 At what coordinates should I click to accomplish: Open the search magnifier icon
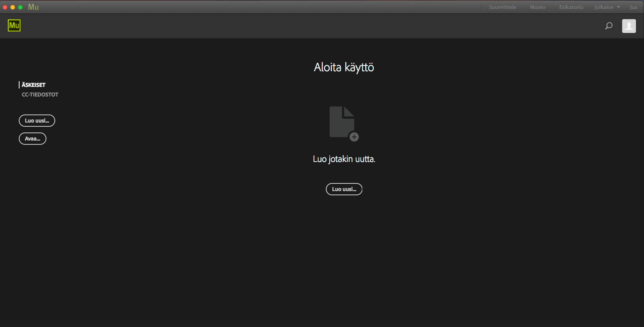point(609,26)
